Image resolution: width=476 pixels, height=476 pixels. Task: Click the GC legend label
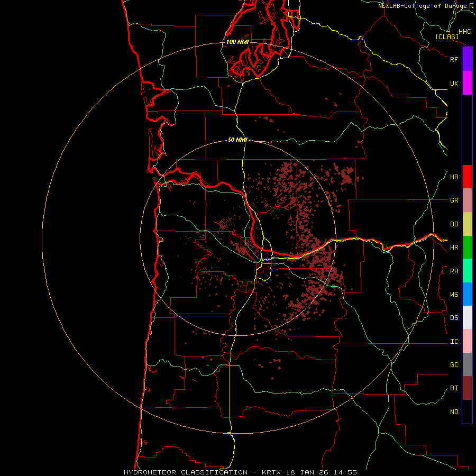click(454, 365)
